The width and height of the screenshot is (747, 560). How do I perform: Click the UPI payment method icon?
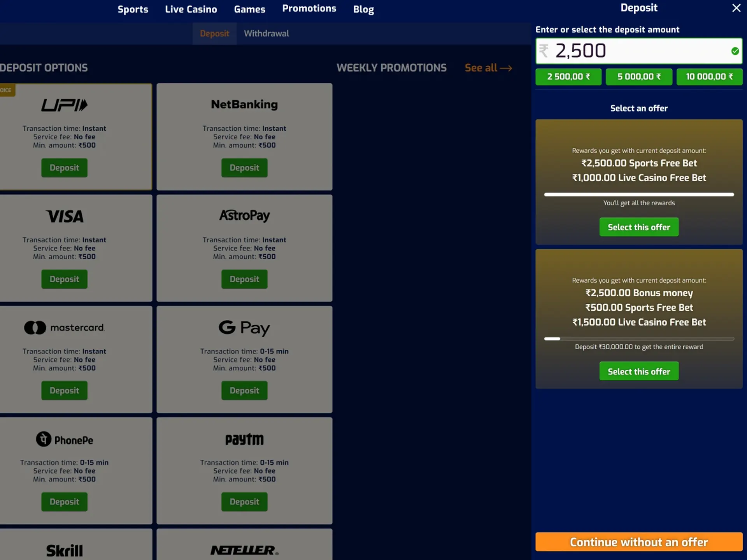pos(64,105)
